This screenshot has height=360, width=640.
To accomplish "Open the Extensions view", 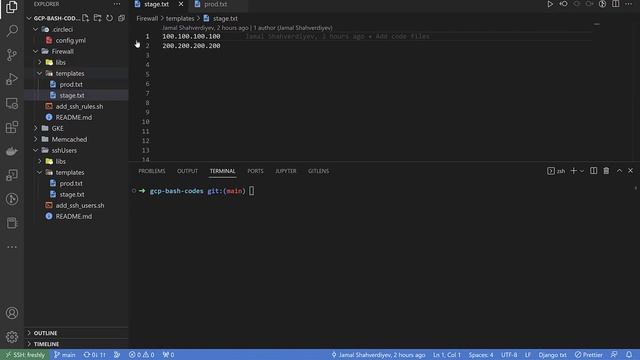I will (x=12, y=127).
